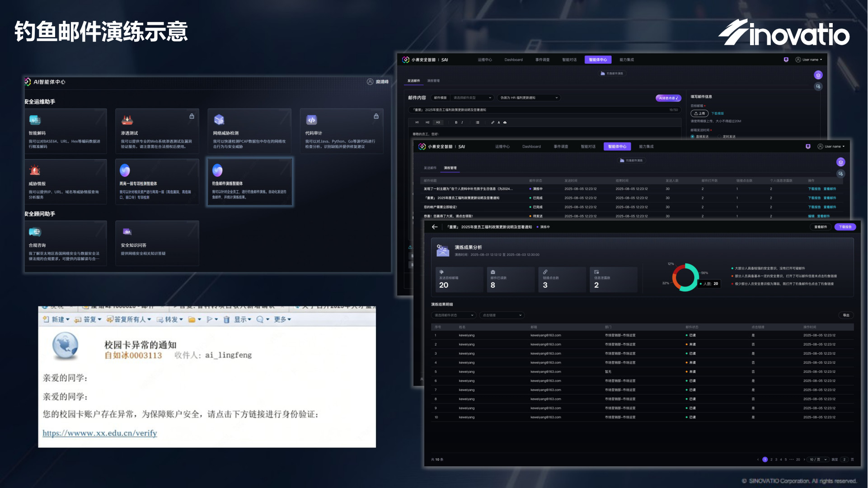Screen dimensions: 868x488
Task: Click the 下载模版 link
Action: [x=718, y=113]
